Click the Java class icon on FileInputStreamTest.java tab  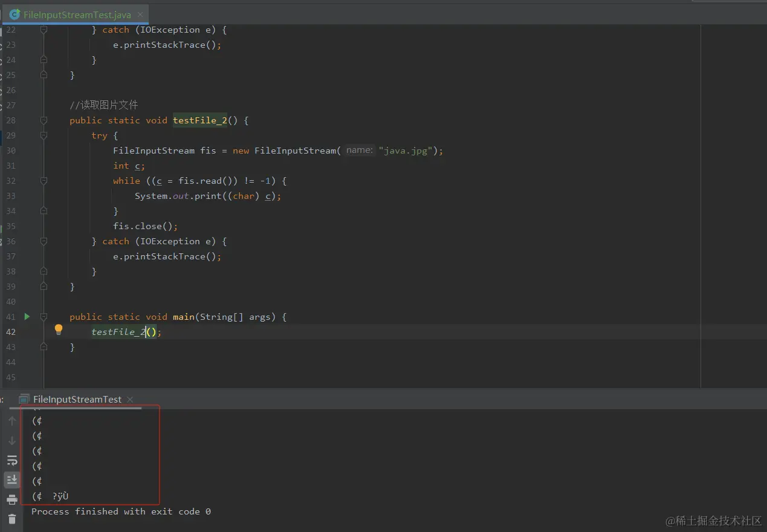[15, 15]
